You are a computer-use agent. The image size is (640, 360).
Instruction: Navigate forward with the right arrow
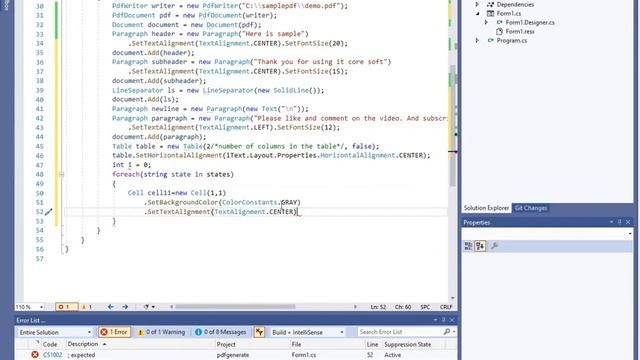[125, 307]
